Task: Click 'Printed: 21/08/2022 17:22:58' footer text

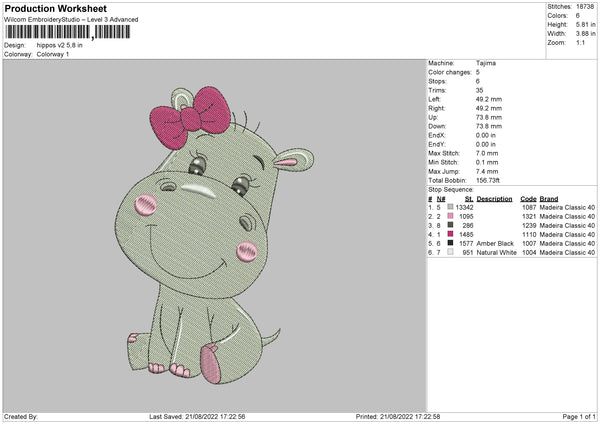Action: [x=398, y=416]
